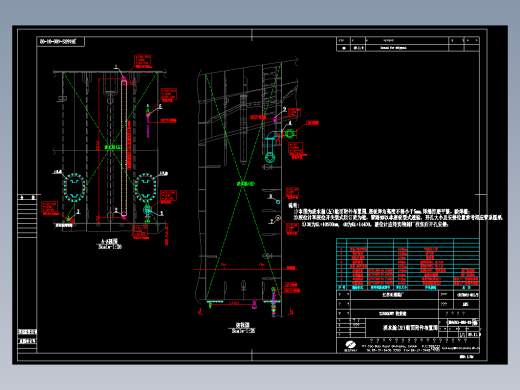This screenshot has height=390, width=520.
Task: Select the right oval manhole with cyan bolts
Action: pyautogui.click(x=145, y=187)
